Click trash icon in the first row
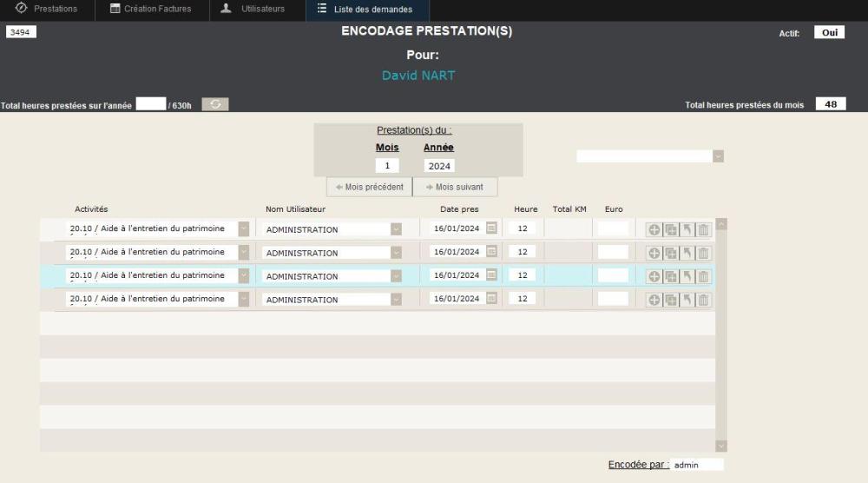Screen dimensions: 868x483 click(x=704, y=229)
